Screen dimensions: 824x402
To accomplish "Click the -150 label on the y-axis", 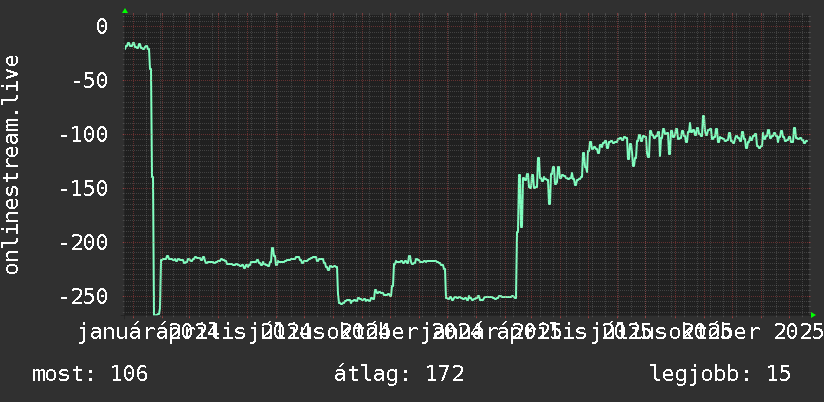I will (84, 189).
